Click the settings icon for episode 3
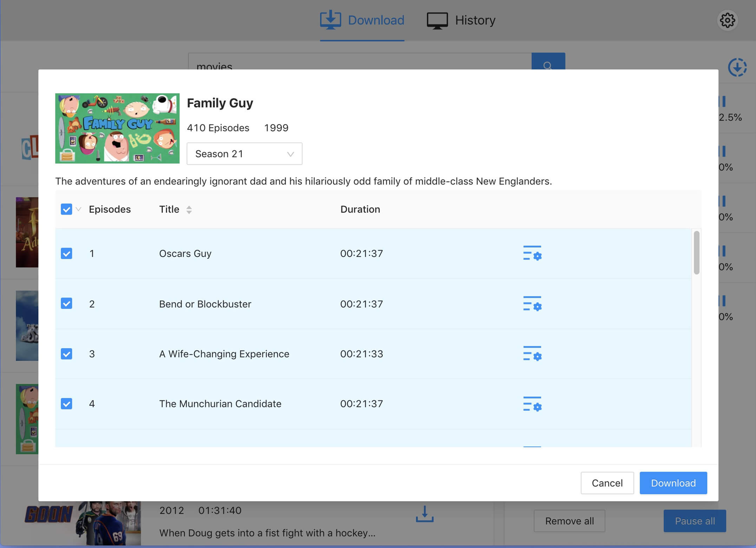 [532, 354]
